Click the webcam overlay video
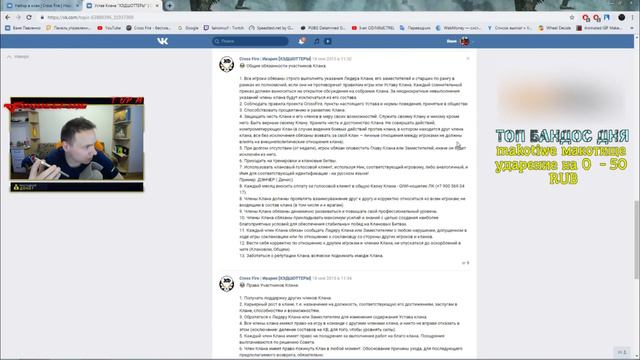This screenshot has height=360, width=640. click(x=77, y=142)
